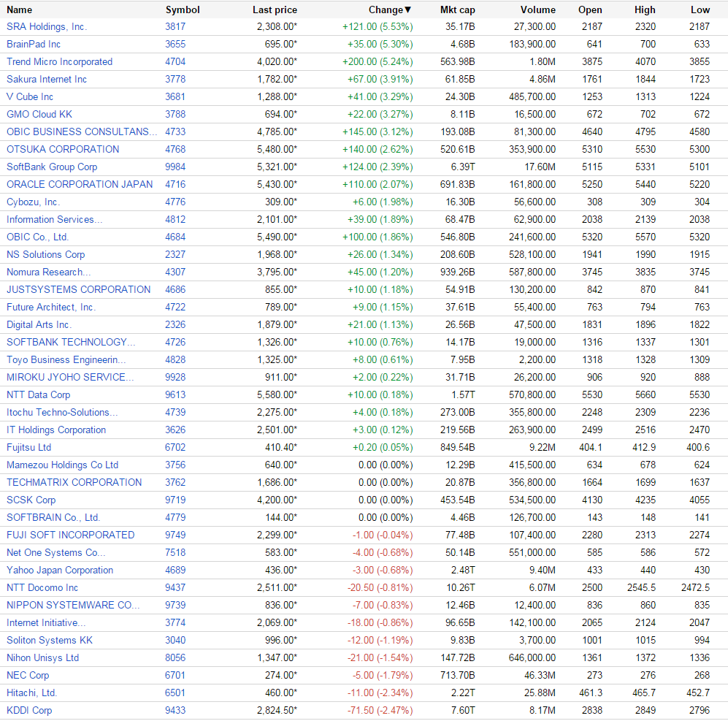Viewport: 728px width, 721px height.
Task: Sort by Symbol column header
Action: [183, 9]
